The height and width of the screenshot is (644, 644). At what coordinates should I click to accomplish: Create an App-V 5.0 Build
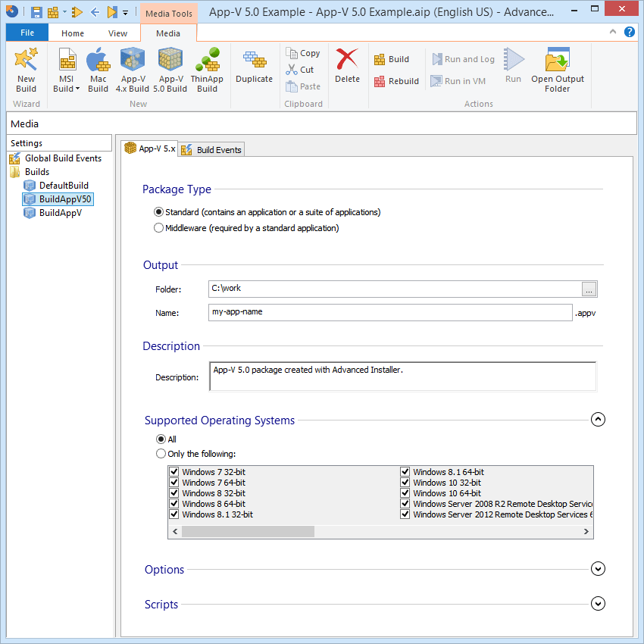click(x=170, y=70)
